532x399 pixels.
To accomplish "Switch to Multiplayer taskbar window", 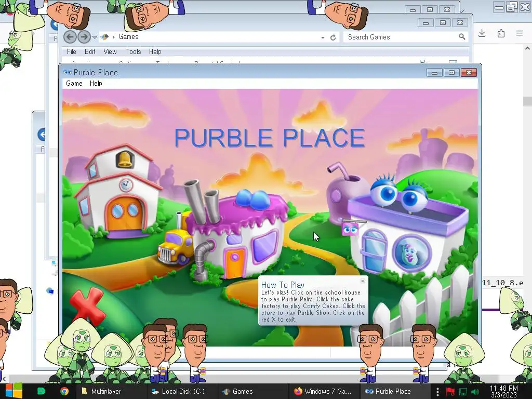I will [111, 391].
